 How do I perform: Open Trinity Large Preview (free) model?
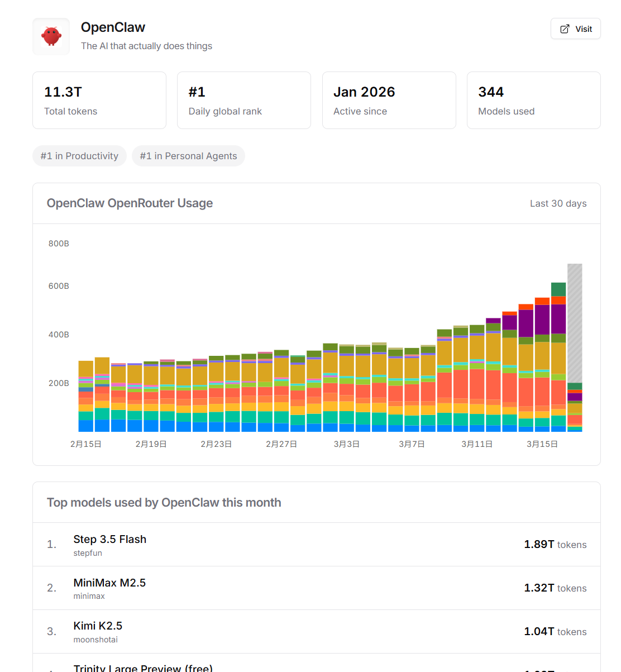coord(143,668)
